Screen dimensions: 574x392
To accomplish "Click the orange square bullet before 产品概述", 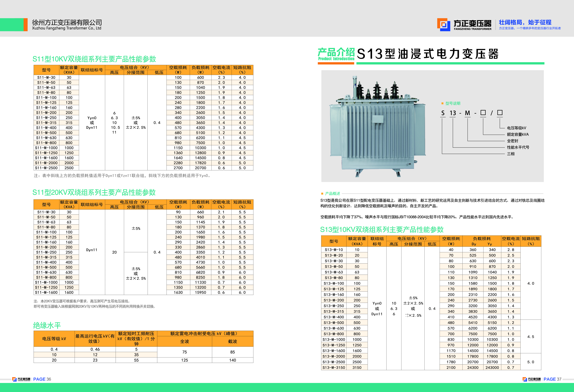I will pyautogui.click(x=322, y=194).
